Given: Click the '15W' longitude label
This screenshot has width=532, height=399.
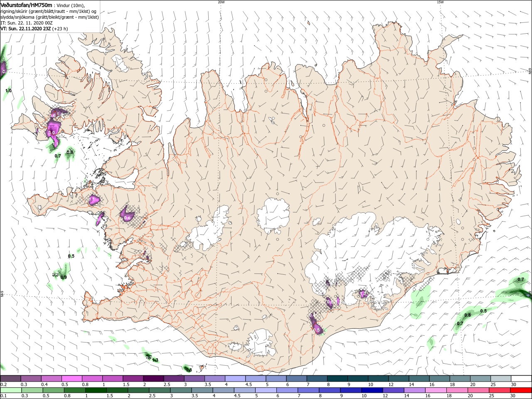Looking at the screenshot, I should click(x=440, y=2).
